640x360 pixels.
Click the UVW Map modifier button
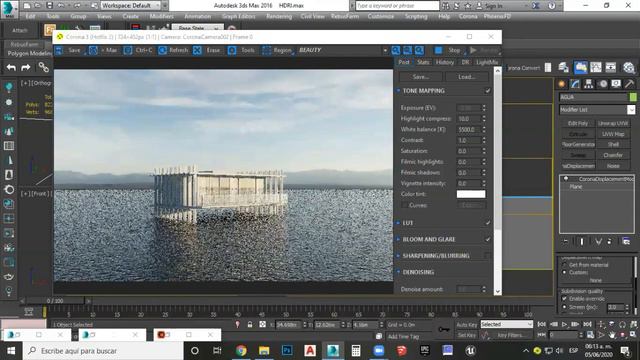coord(613,134)
